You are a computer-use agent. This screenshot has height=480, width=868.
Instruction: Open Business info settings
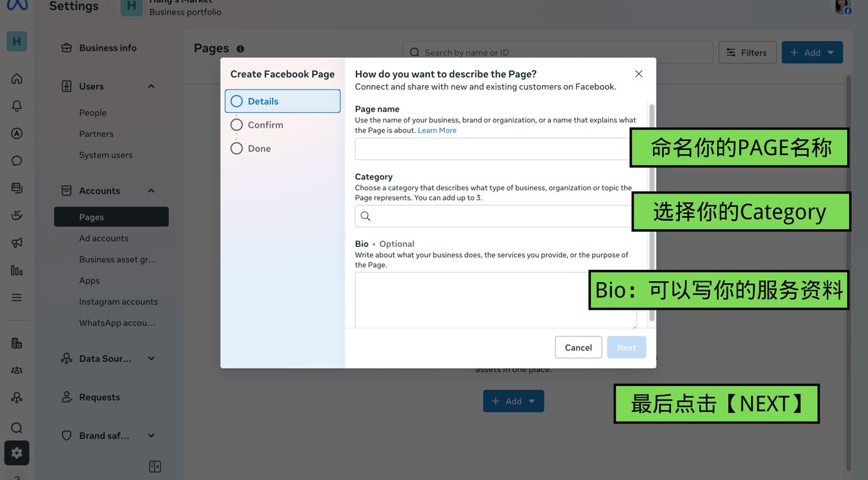tap(108, 48)
